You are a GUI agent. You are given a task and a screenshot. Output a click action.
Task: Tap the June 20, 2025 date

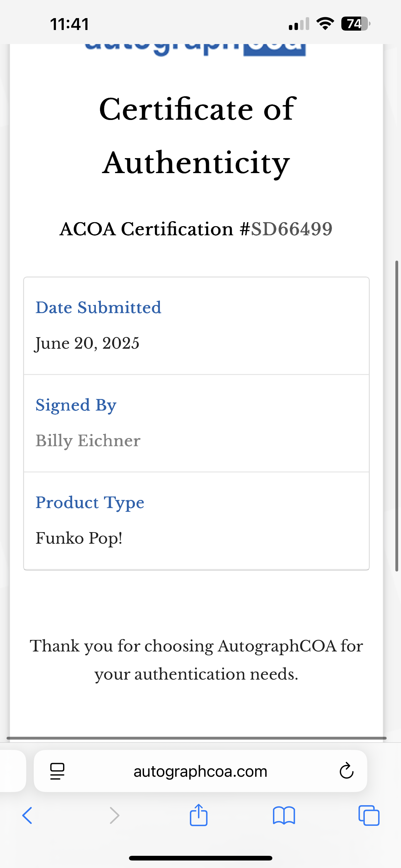click(87, 343)
